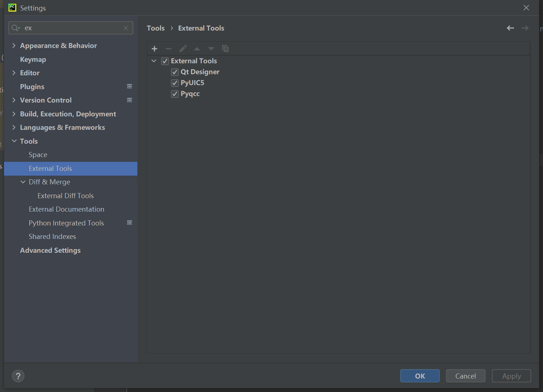The width and height of the screenshot is (543, 392).
Task: Toggle the Pyqcc checkbox
Action: 175,94
